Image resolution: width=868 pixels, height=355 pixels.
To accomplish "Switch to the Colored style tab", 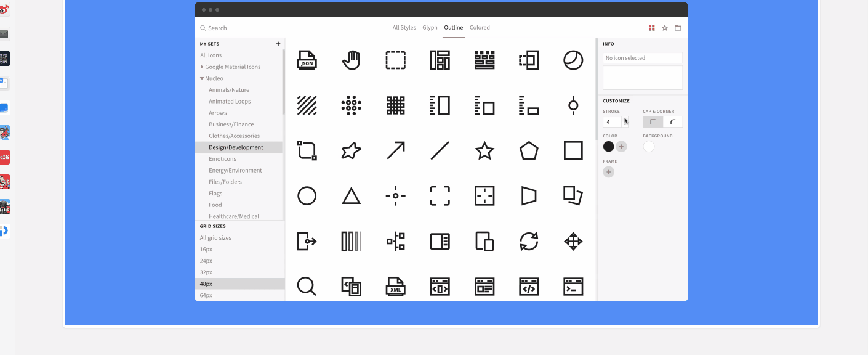I will (x=480, y=28).
